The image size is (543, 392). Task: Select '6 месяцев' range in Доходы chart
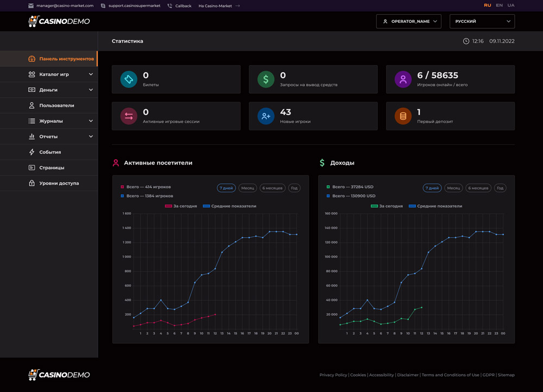(478, 188)
